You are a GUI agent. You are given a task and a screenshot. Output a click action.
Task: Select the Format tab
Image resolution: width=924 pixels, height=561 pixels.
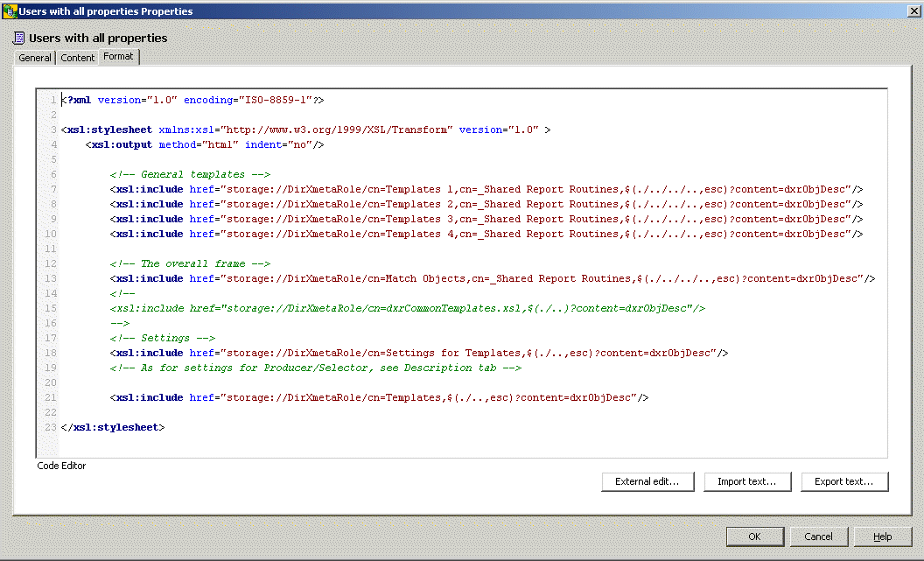point(118,56)
